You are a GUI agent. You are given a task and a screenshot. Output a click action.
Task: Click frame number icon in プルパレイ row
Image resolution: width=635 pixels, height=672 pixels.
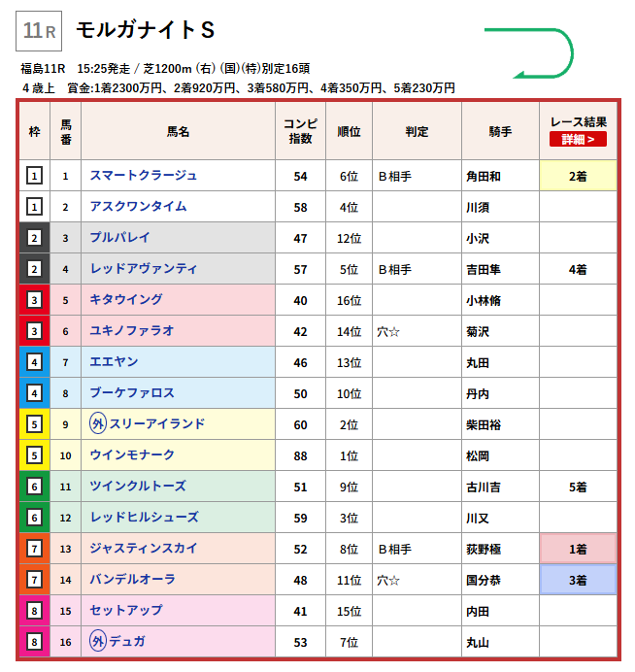pos(34,238)
